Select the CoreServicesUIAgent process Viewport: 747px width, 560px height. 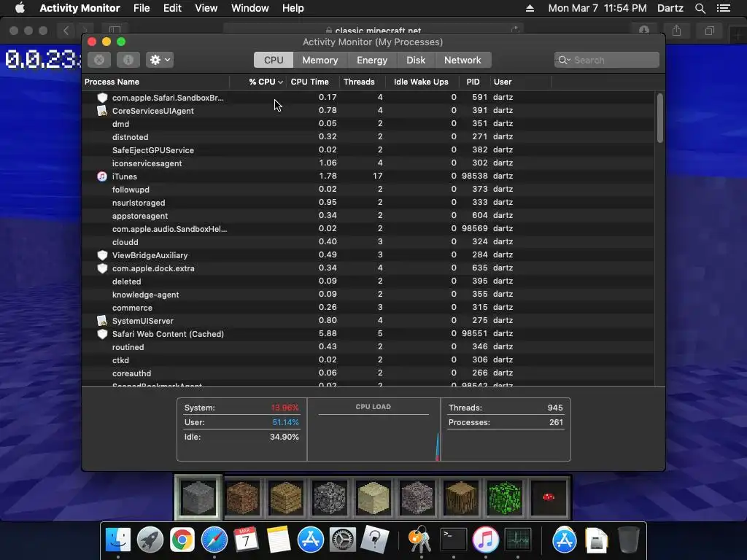pyautogui.click(x=368, y=111)
